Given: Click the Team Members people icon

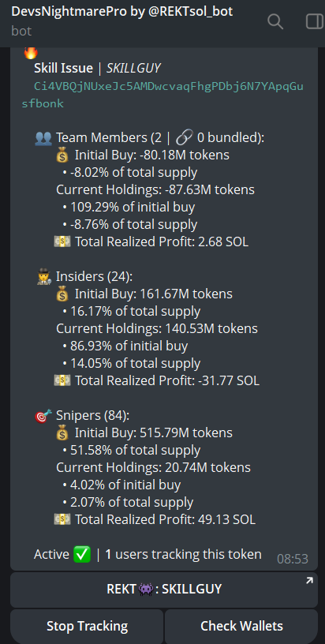Looking at the screenshot, I should (x=43, y=138).
